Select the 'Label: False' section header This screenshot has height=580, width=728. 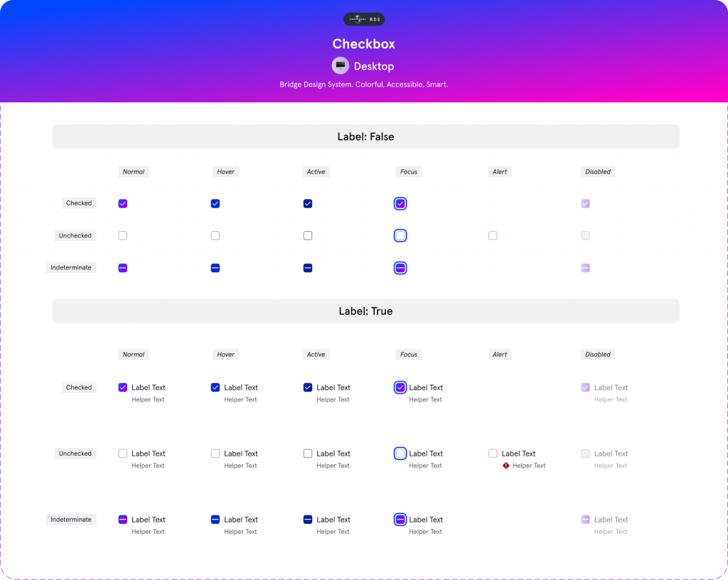click(365, 136)
